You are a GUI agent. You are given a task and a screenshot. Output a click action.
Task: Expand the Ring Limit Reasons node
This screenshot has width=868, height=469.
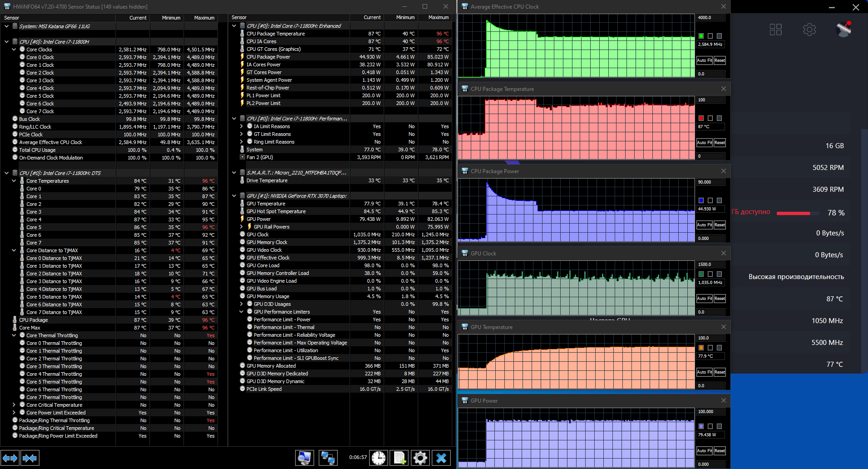pyautogui.click(x=242, y=142)
